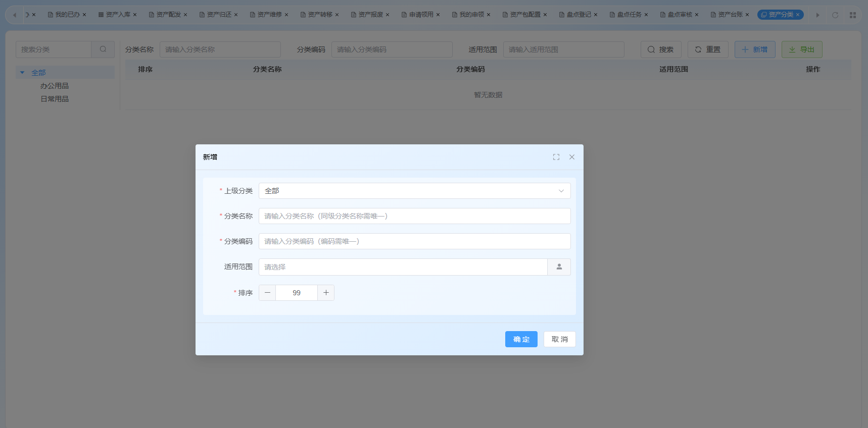
Task: Close the 资产入库 tab
Action: pos(135,15)
